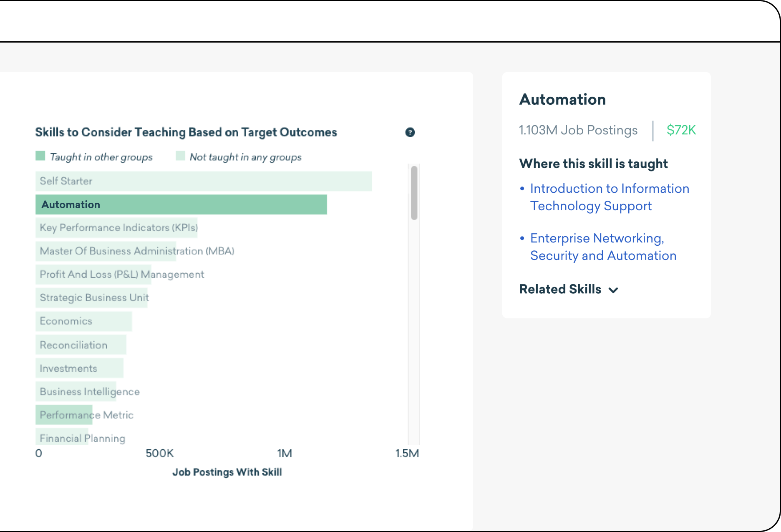The image size is (781, 532).
Task: Click the help question mark icon
Action: point(410,132)
